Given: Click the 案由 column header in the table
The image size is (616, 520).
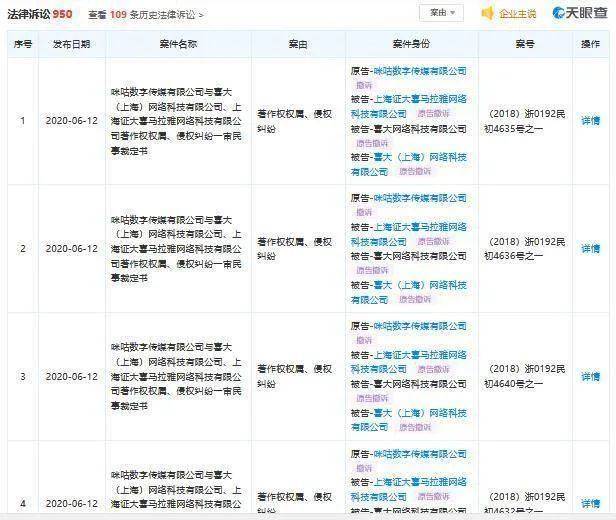Looking at the screenshot, I should 298,44.
